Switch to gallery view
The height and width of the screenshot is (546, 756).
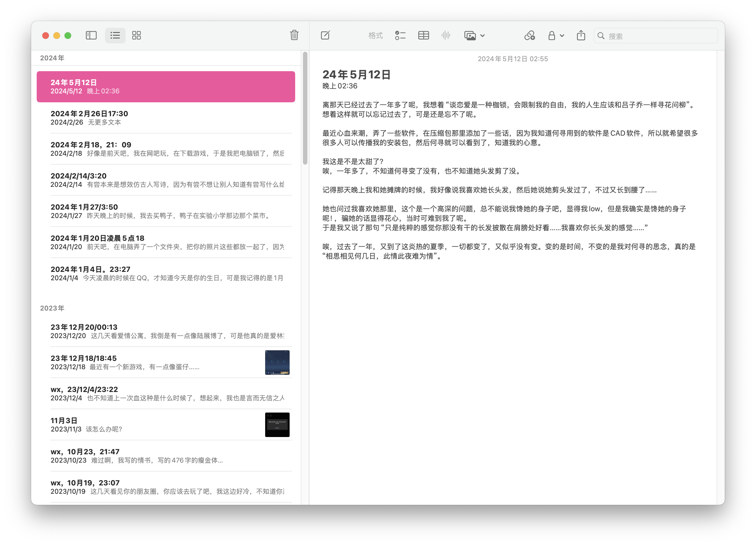tap(136, 35)
